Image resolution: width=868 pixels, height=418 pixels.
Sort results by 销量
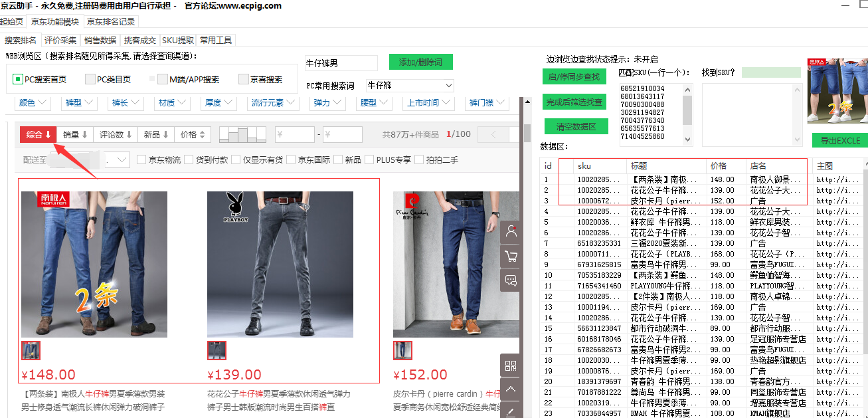pos(75,134)
